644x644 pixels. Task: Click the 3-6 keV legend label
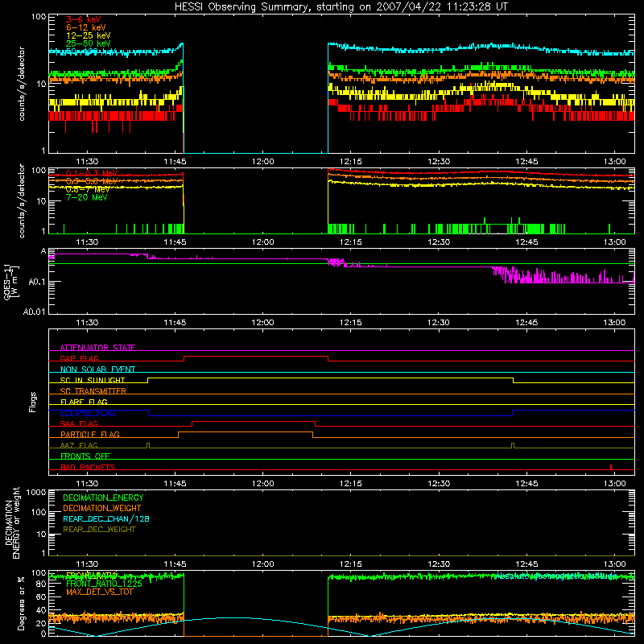(x=84, y=19)
